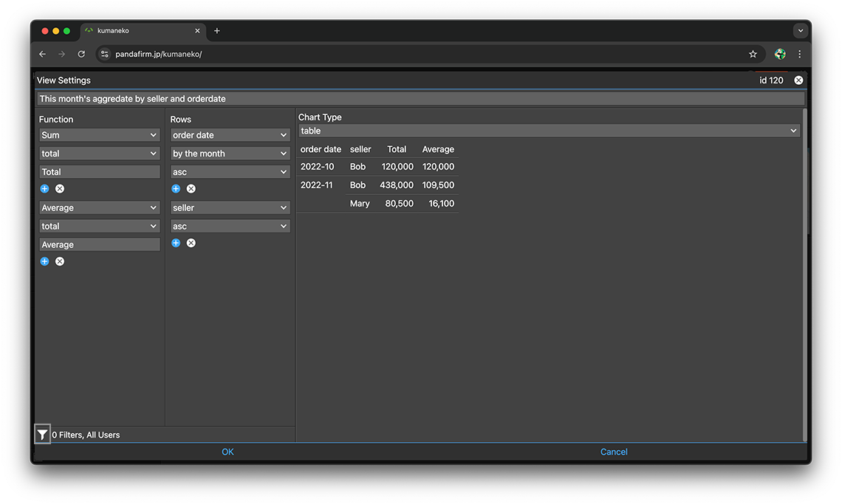
Task: Remove the Sum total function
Action: (60, 189)
